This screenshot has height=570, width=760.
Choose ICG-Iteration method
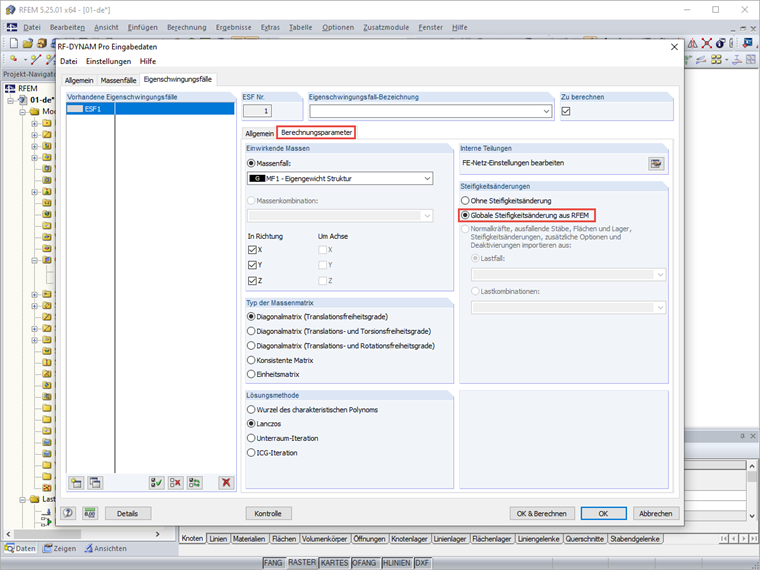pyautogui.click(x=251, y=453)
